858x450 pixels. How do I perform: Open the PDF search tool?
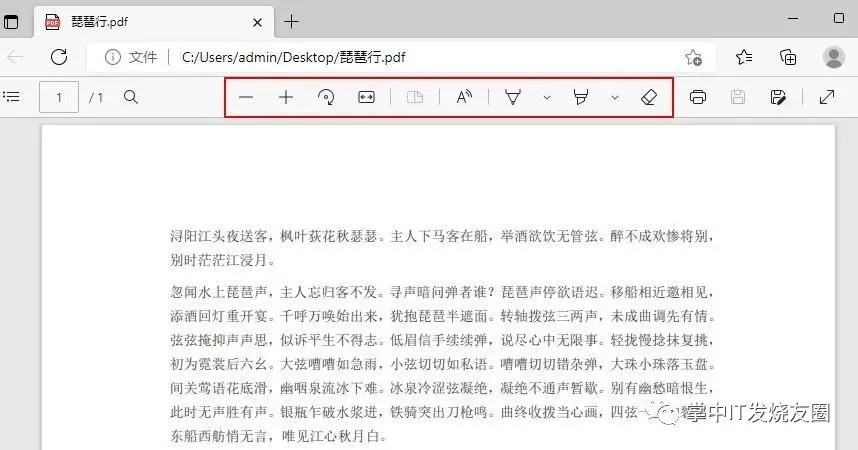131,97
